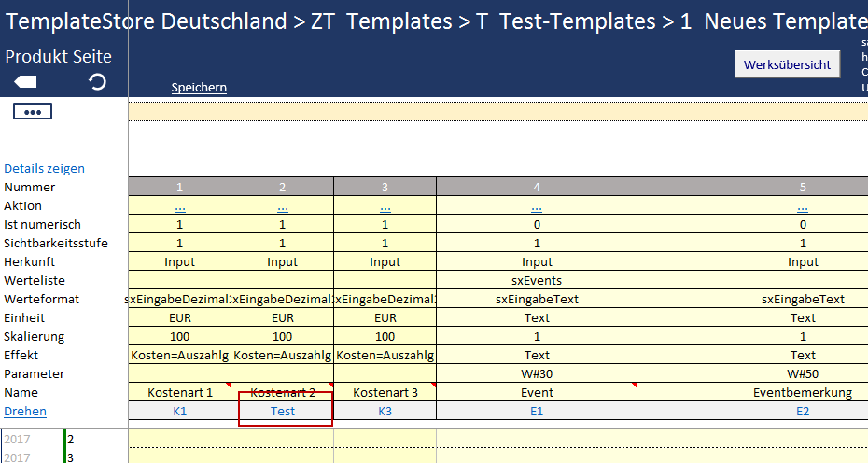
Task: Select the column 4 header
Action: click(537, 187)
